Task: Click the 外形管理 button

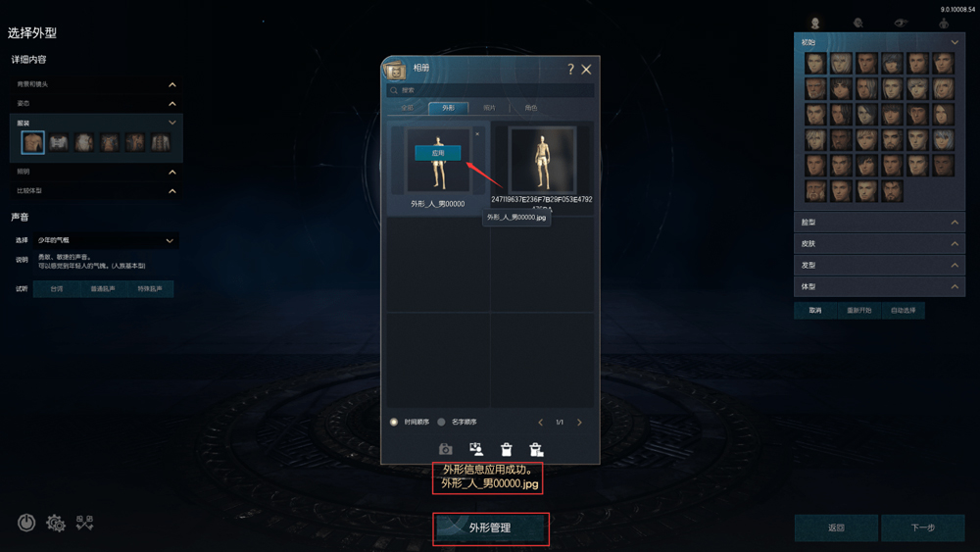Action: (491, 528)
